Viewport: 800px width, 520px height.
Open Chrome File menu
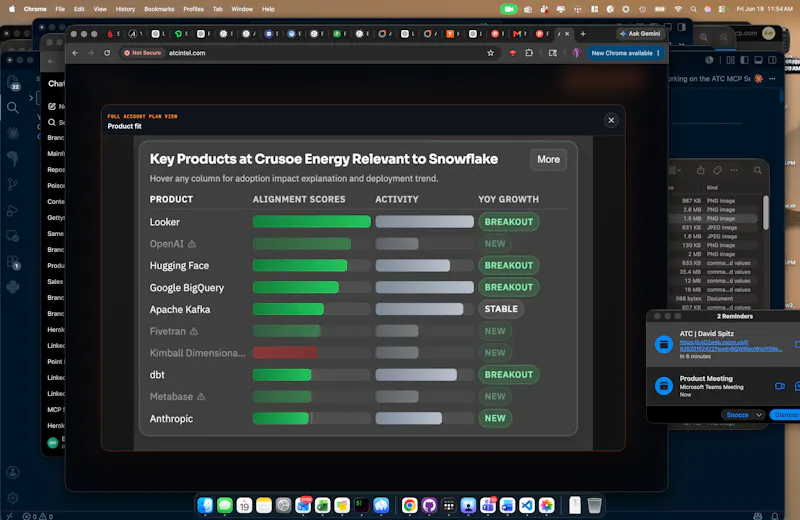(x=60, y=9)
